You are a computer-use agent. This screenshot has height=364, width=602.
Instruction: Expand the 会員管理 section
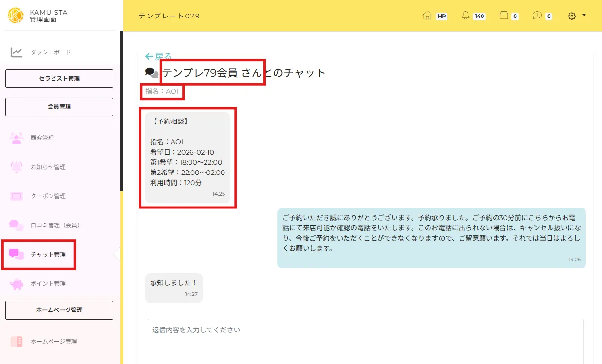click(x=59, y=107)
